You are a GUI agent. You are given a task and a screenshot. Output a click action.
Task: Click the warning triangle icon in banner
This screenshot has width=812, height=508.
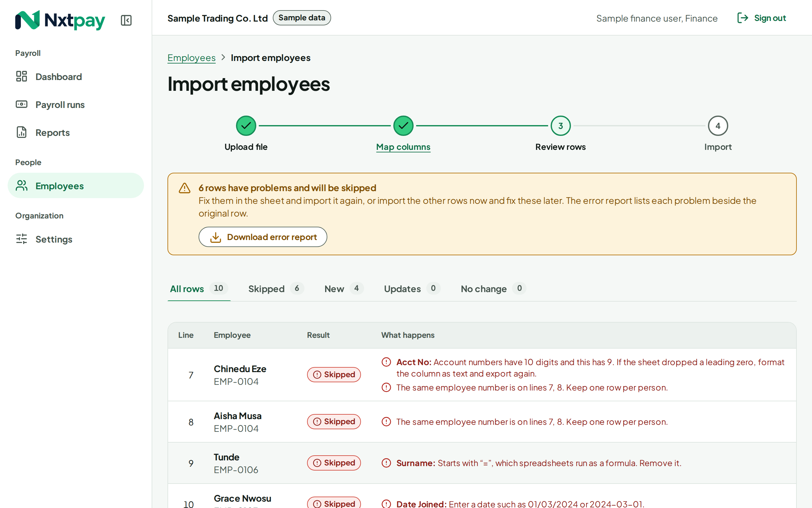185,188
